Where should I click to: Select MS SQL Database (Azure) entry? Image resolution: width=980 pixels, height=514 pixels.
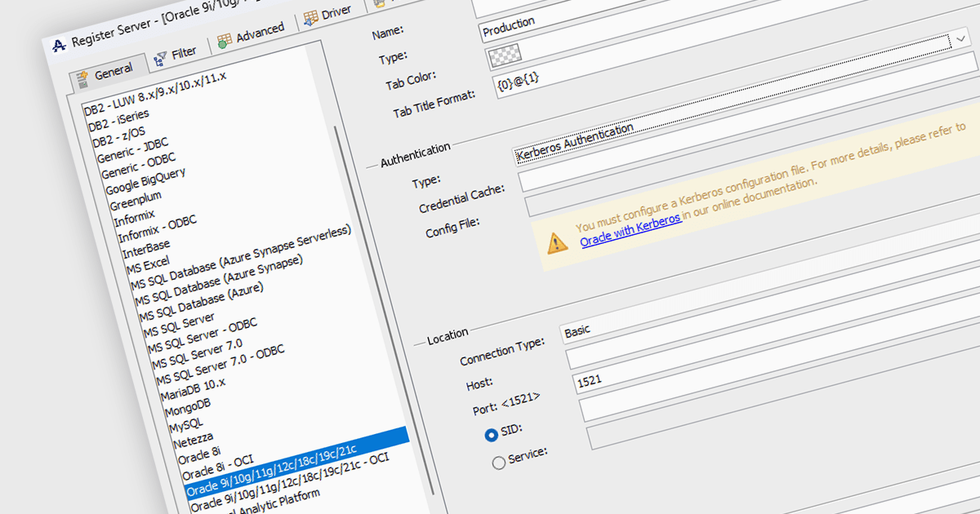pos(203,303)
